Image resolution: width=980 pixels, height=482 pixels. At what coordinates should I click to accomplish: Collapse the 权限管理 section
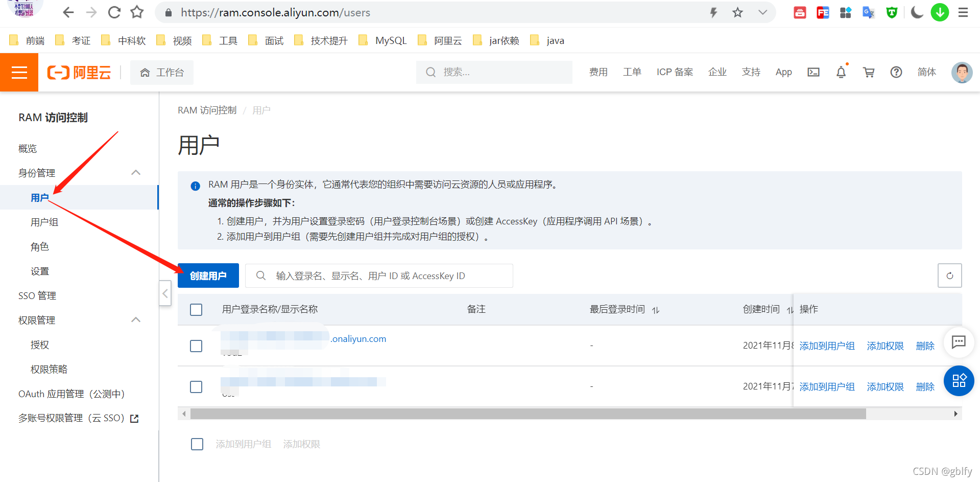point(135,319)
